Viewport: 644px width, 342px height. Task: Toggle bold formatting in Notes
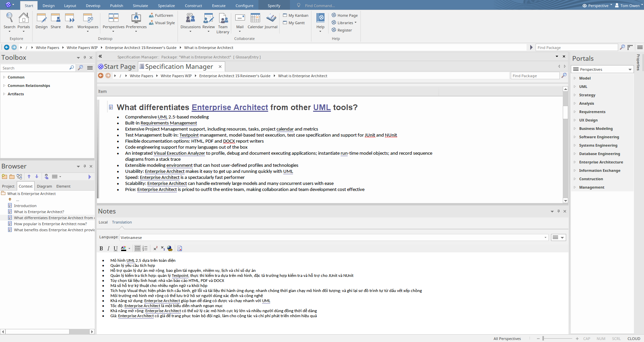coord(101,248)
